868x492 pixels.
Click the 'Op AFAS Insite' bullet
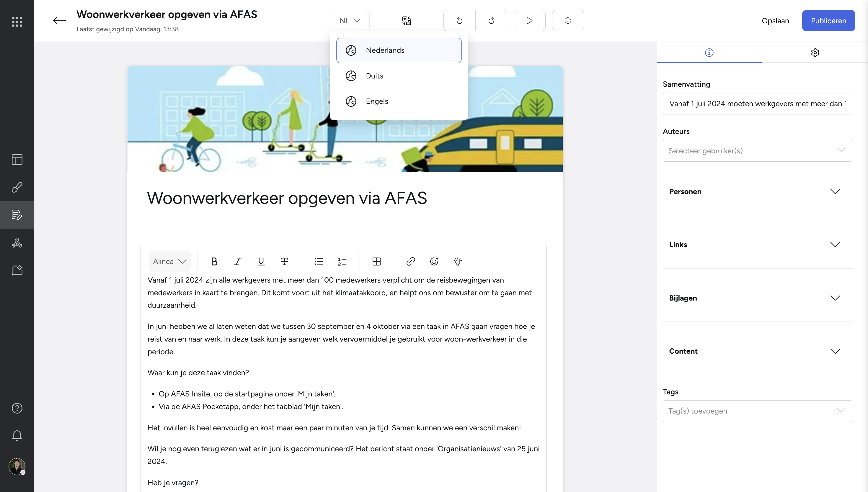coord(247,394)
